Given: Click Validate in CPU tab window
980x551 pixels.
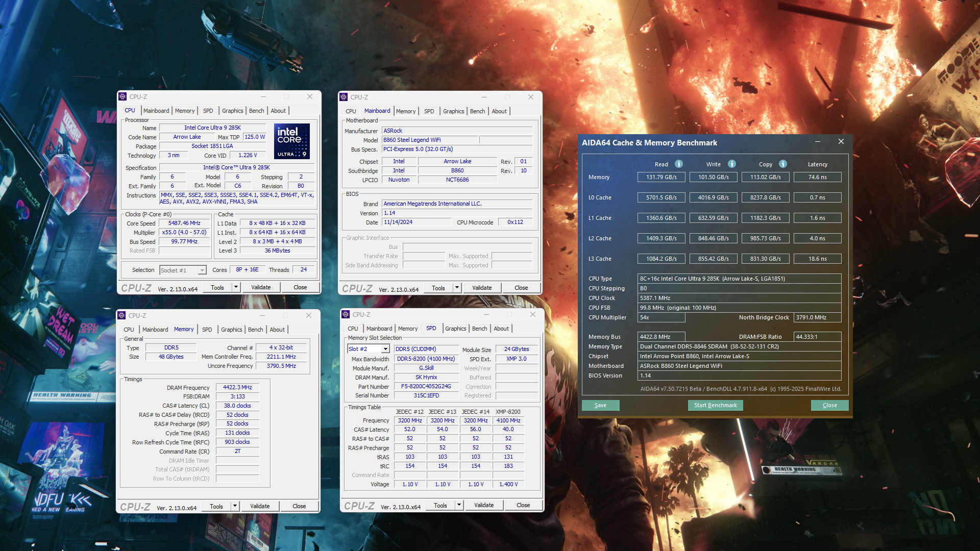Looking at the screenshot, I should pyautogui.click(x=261, y=287).
